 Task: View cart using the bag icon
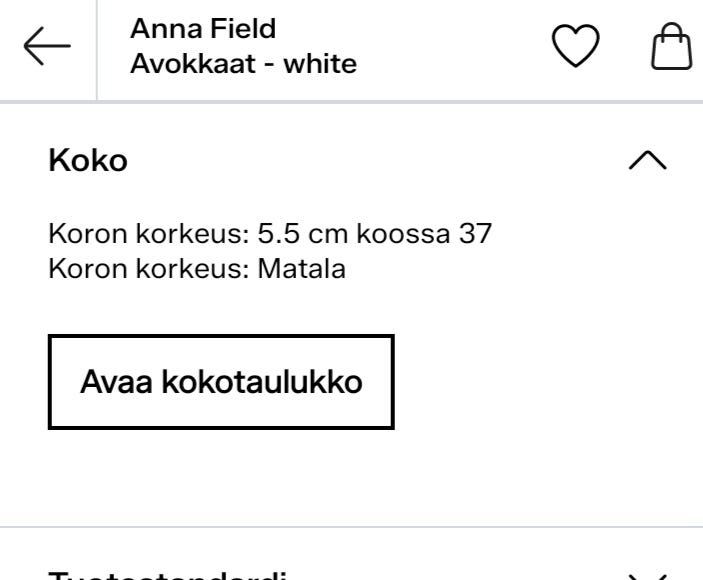coord(671,46)
